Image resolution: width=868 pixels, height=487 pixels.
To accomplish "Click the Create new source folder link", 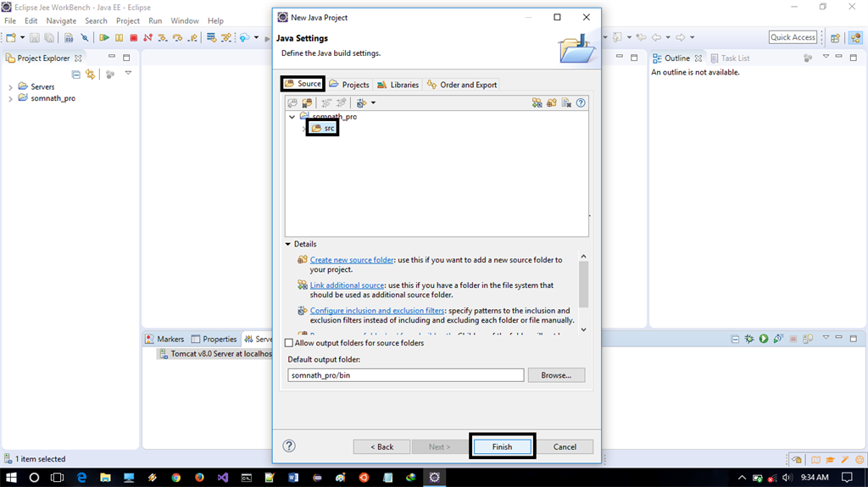I will [x=352, y=259].
